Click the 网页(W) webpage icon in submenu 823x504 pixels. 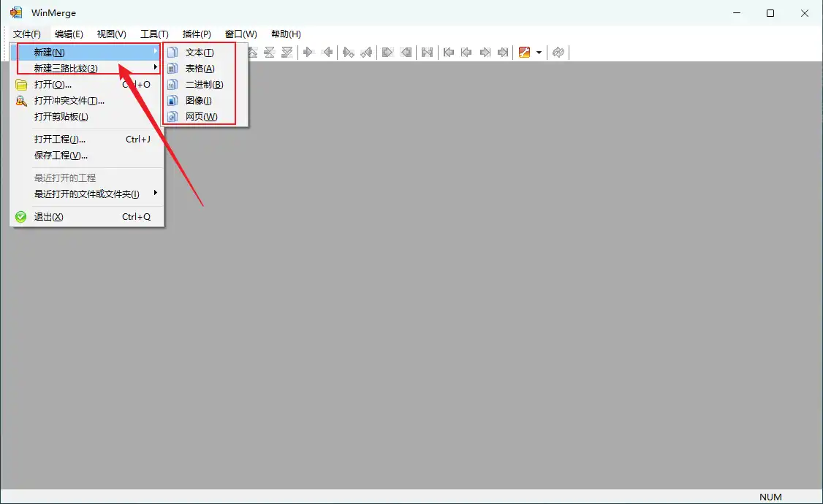(172, 117)
